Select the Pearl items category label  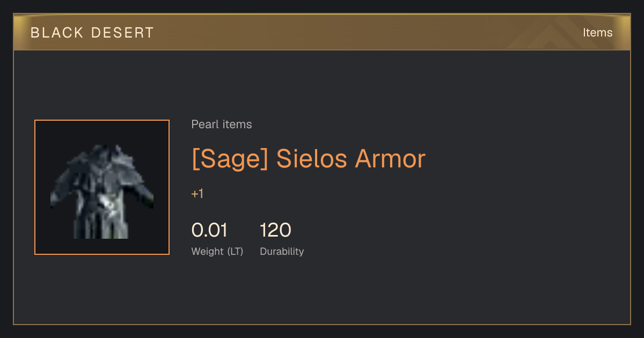[222, 124]
